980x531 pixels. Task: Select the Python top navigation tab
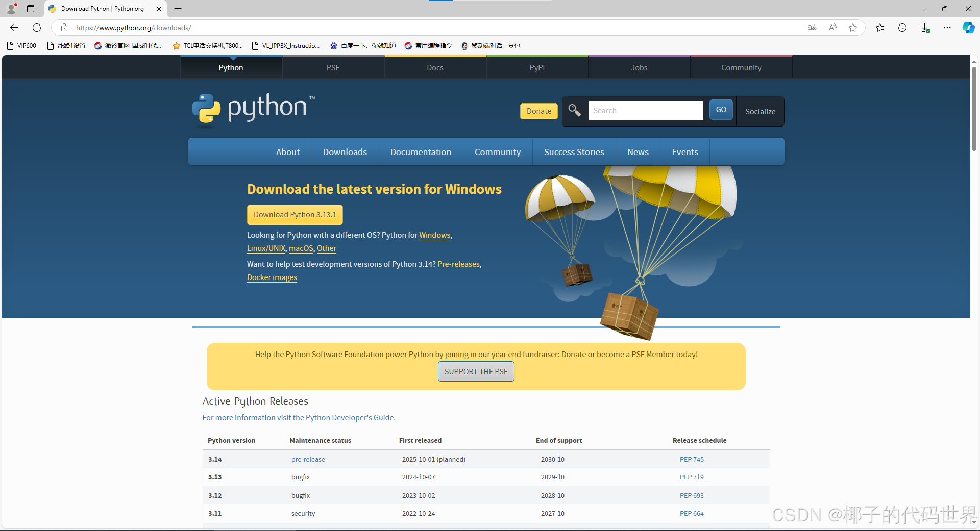pyautogui.click(x=231, y=67)
